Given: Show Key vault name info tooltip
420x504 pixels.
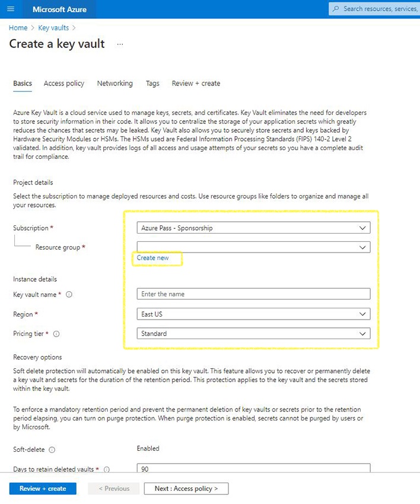Looking at the screenshot, I should [x=69, y=295].
